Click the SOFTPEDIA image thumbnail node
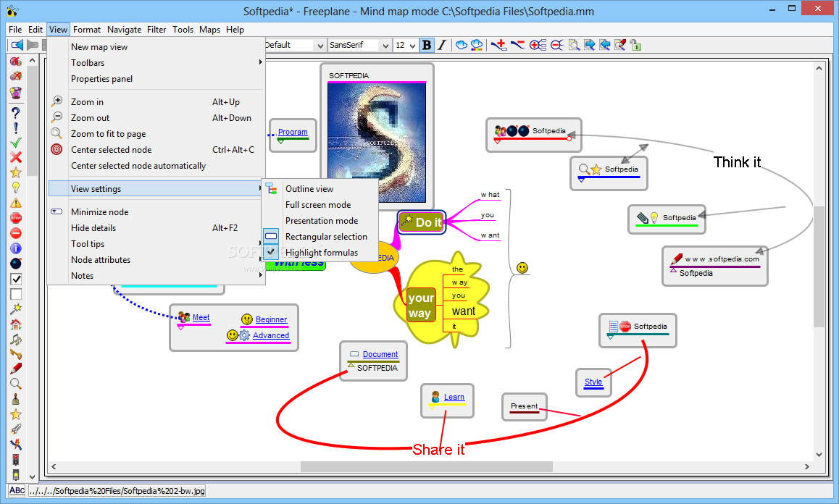839x504 pixels. (377, 141)
